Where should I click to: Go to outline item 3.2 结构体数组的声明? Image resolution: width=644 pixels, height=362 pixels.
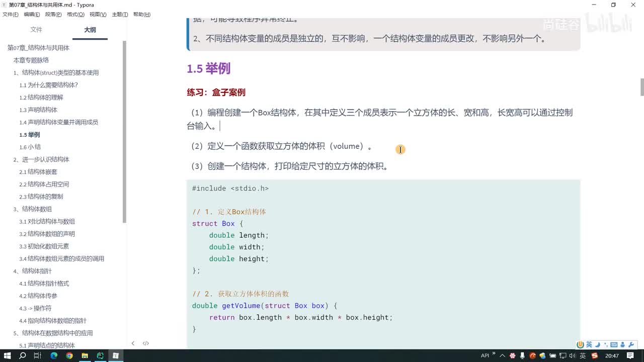47,234
